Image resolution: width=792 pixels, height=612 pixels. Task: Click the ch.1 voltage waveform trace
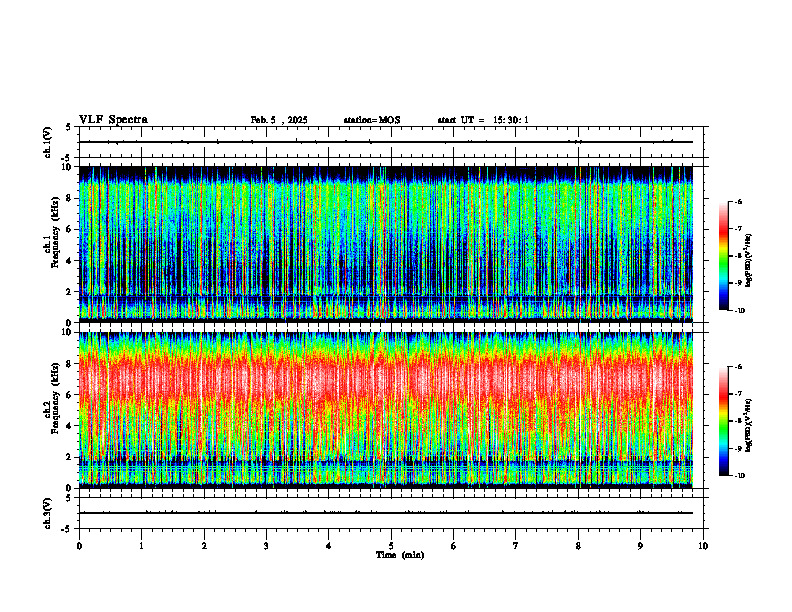click(386, 142)
